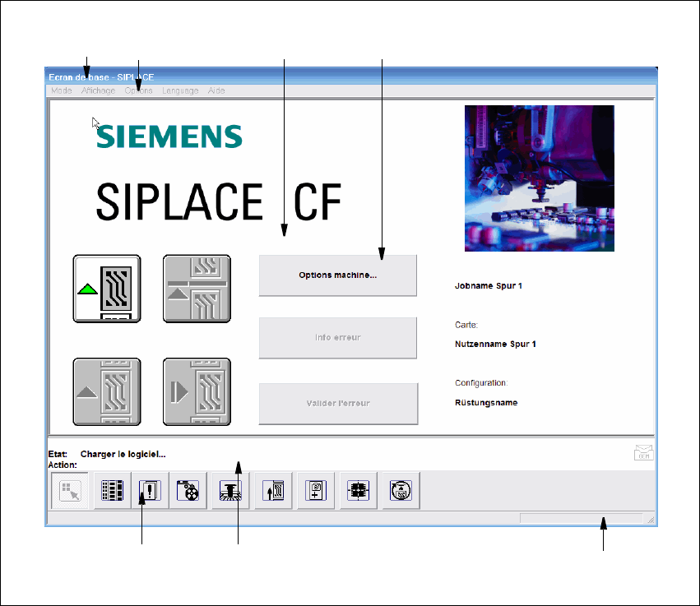
Task: Click the 'Action:' label
Action: pos(63,465)
